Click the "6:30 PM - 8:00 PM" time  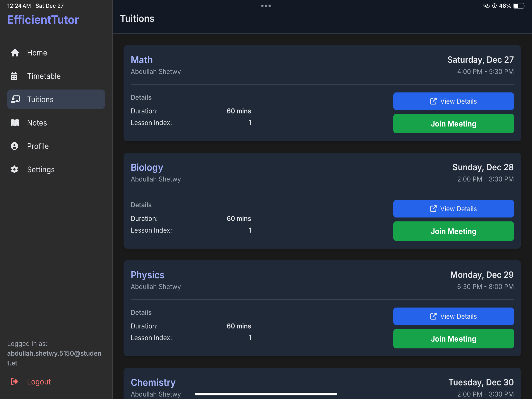coord(485,286)
